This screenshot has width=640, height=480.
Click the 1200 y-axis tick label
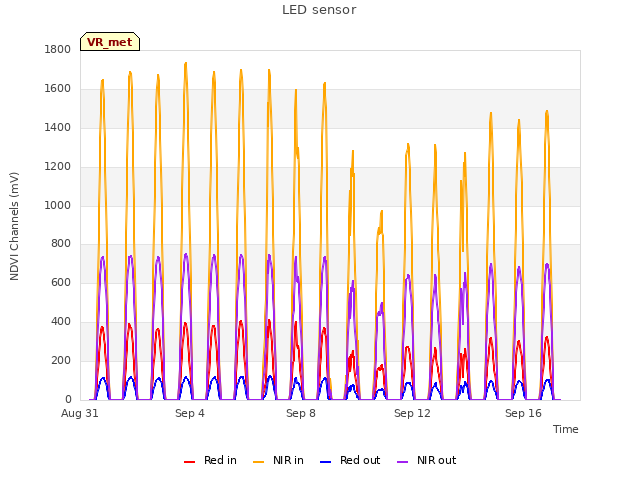tap(58, 167)
